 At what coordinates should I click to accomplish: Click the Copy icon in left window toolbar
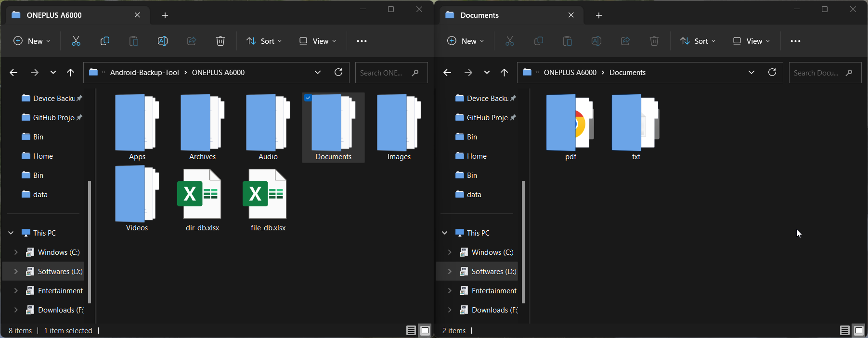(x=104, y=41)
